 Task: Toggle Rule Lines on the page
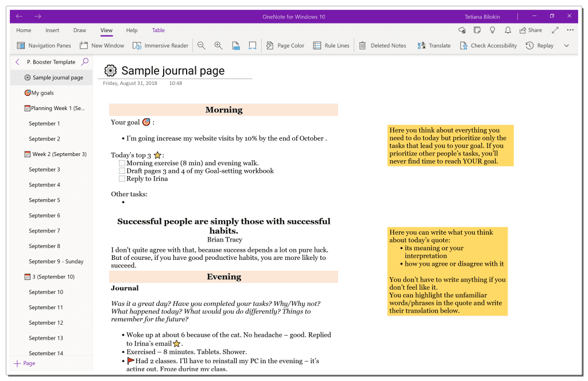click(331, 45)
